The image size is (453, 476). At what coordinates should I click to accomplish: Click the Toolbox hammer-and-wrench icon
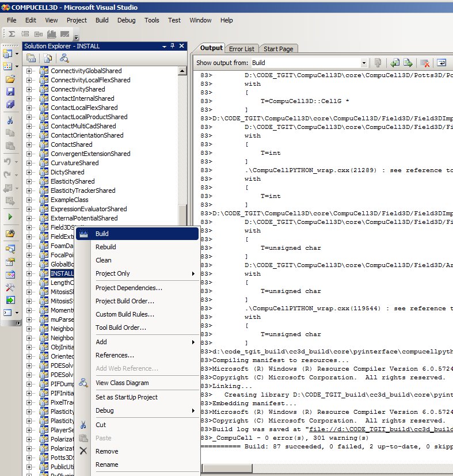point(10,287)
